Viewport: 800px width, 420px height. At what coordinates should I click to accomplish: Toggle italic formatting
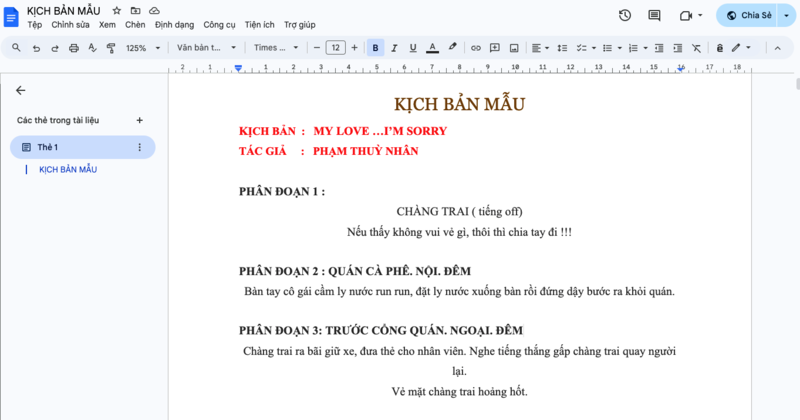click(394, 48)
